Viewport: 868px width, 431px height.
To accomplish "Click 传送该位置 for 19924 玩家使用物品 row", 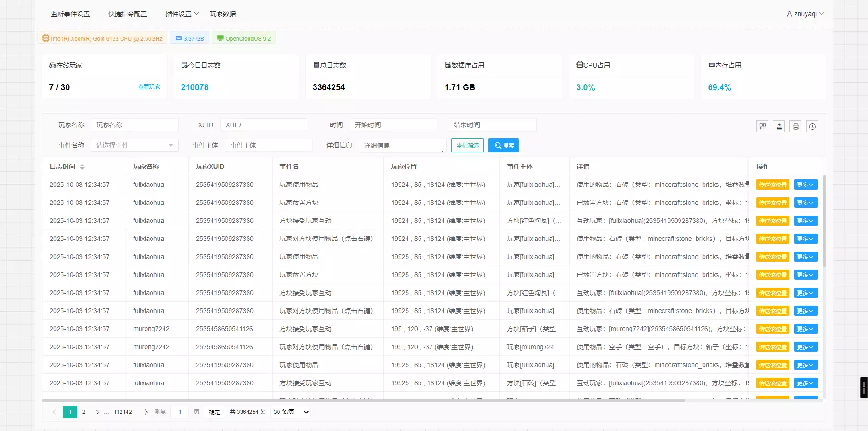I will pos(773,185).
